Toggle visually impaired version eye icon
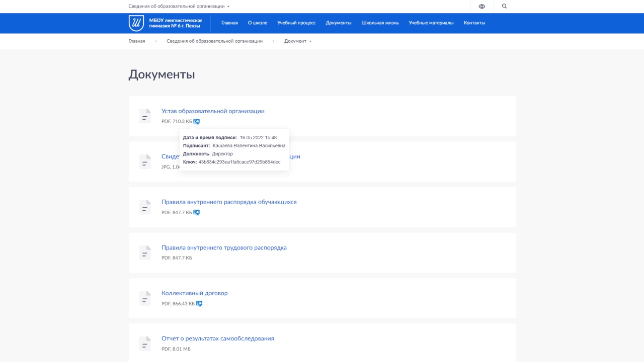The width and height of the screenshot is (644, 362). click(482, 7)
